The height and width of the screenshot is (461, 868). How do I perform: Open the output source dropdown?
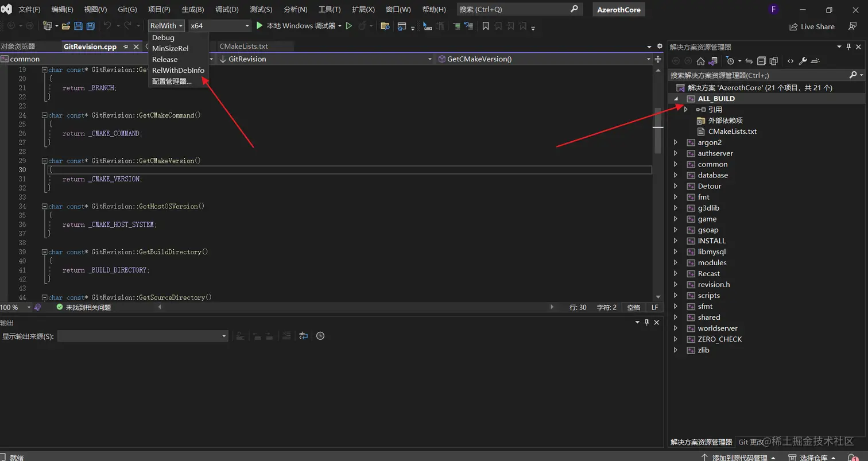(143, 336)
